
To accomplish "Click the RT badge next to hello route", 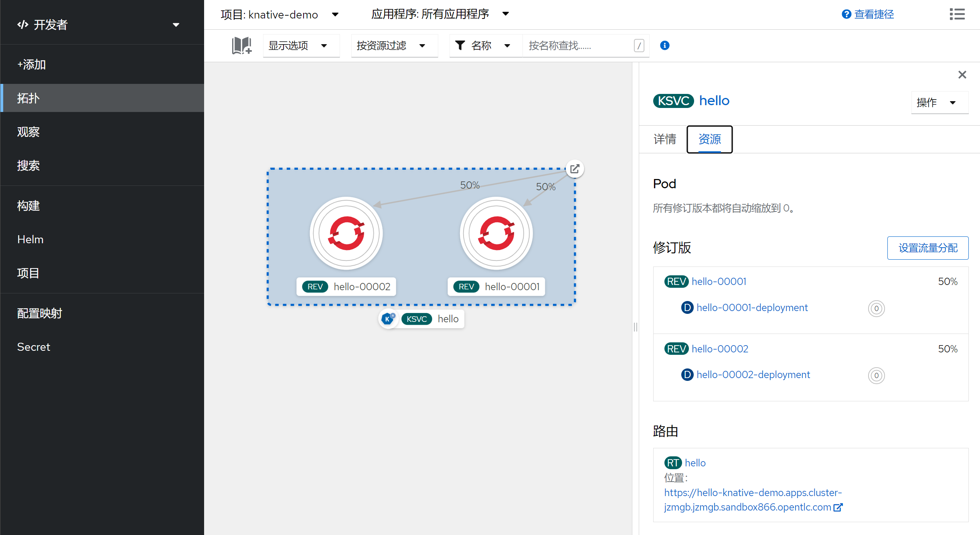I will tap(673, 463).
